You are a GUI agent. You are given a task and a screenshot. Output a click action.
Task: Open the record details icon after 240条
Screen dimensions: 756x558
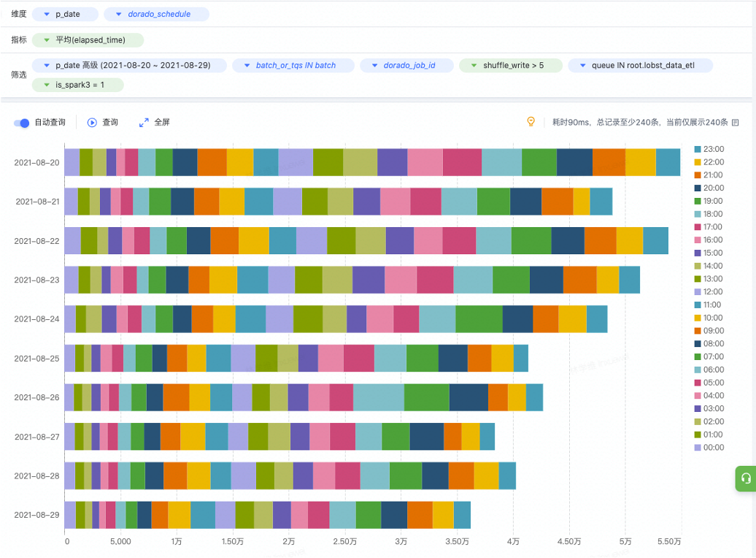[735, 123]
